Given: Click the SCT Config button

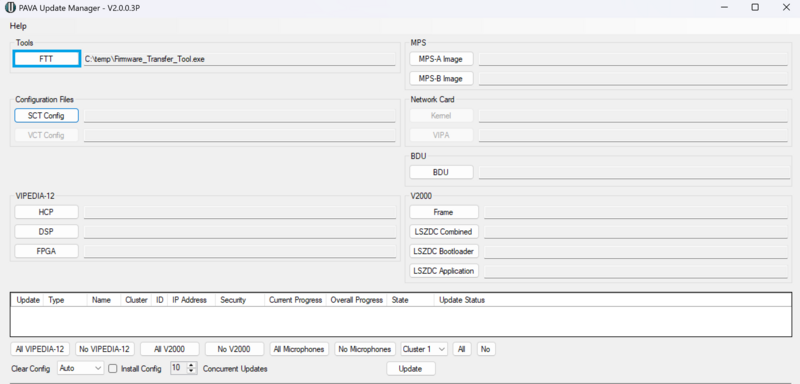Looking at the screenshot, I should click(x=46, y=115).
